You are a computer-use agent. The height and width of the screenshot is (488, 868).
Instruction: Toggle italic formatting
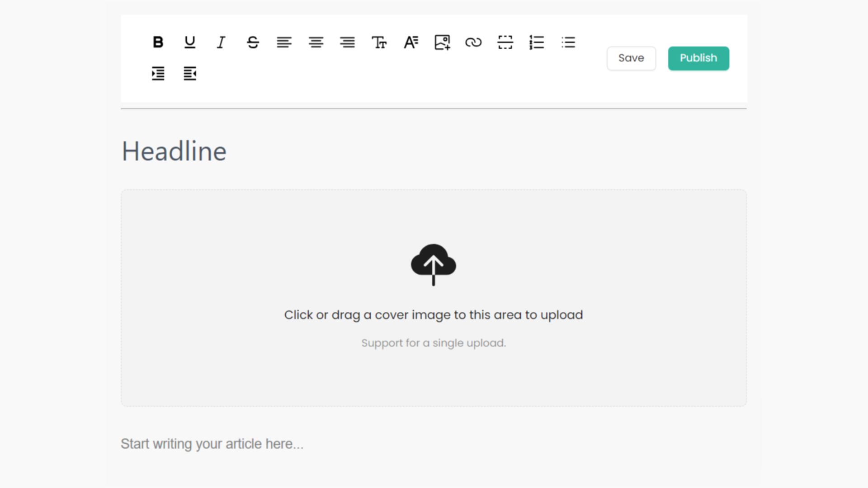pyautogui.click(x=221, y=42)
